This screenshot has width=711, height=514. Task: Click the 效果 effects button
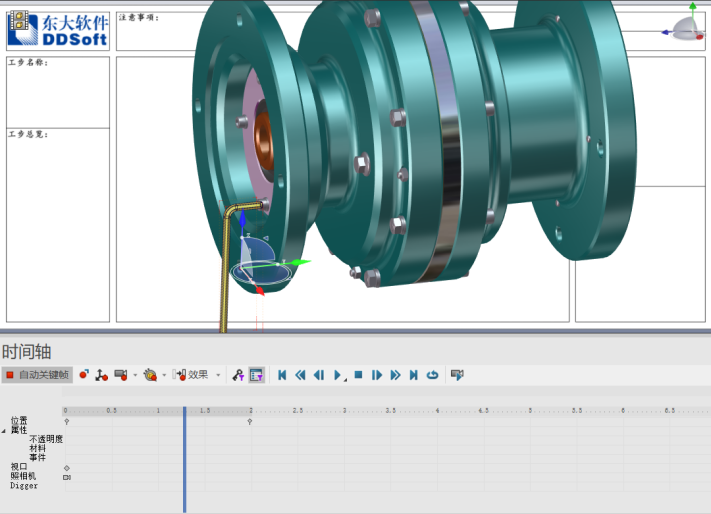[x=190, y=375]
